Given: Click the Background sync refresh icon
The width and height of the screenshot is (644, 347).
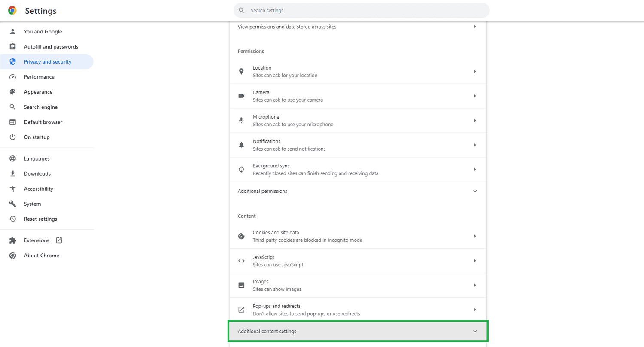Looking at the screenshot, I should 241,169.
